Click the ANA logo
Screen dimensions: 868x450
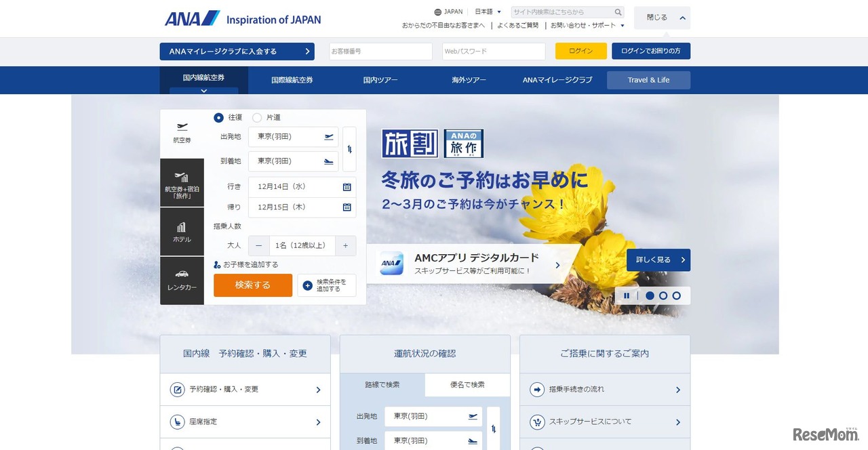click(x=192, y=18)
